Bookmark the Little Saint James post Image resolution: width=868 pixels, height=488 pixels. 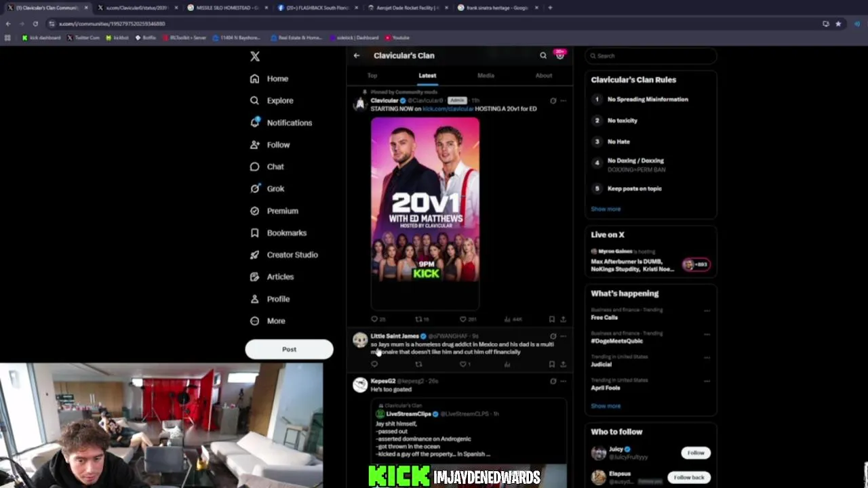552,364
